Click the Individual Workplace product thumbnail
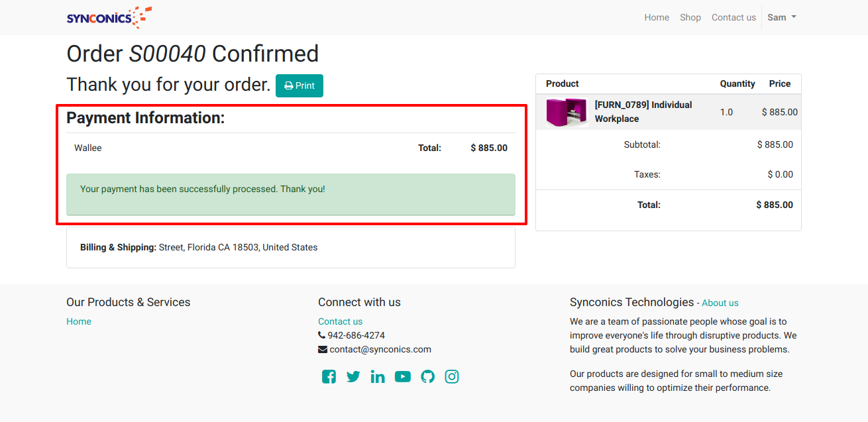This screenshot has height=422, width=868. click(x=567, y=112)
